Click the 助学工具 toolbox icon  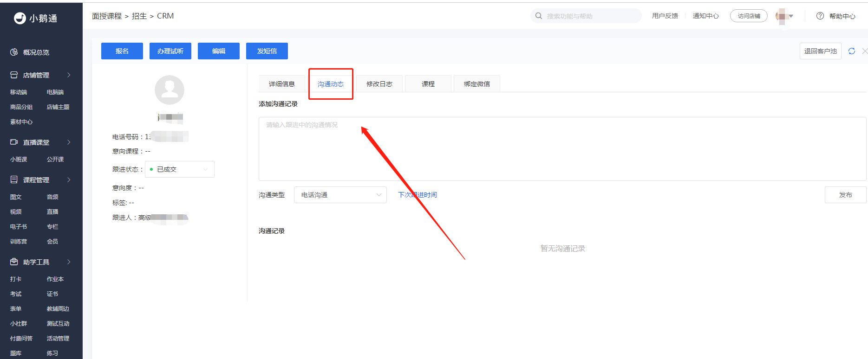pyautogui.click(x=14, y=262)
